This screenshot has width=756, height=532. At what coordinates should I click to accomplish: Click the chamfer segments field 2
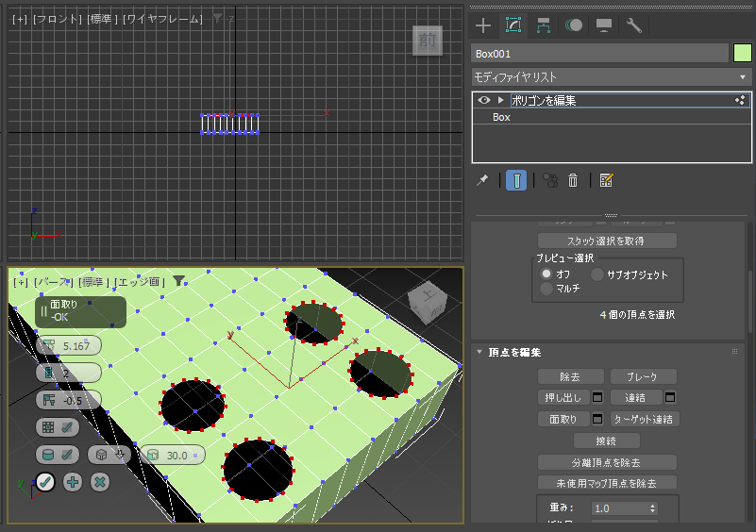tap(69, 373)
